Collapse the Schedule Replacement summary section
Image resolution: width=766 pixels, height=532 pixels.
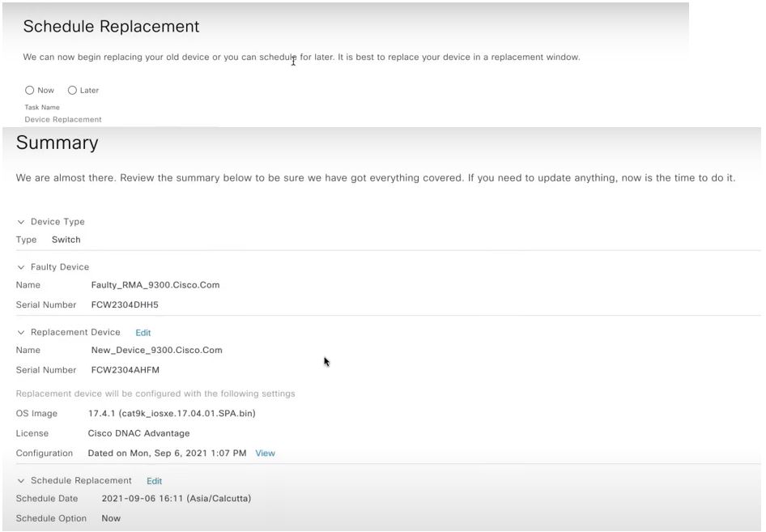(x=20, y=480)
